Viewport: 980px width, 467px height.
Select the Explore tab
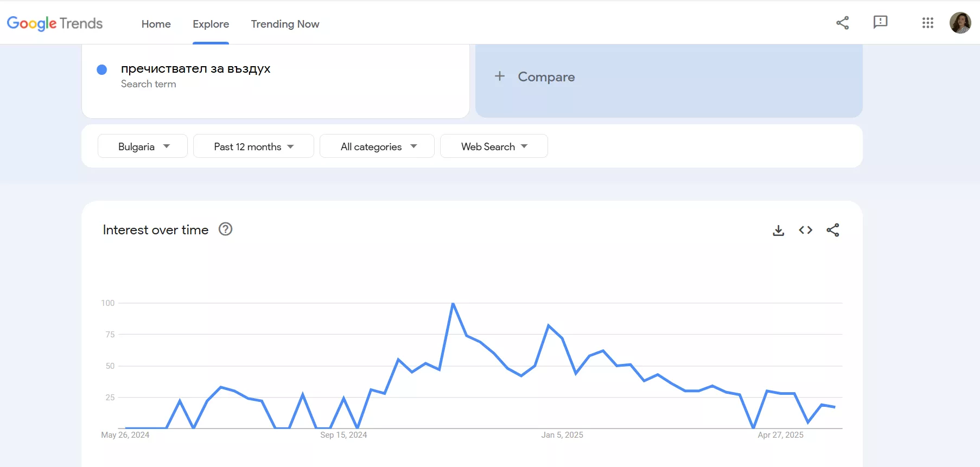point(211,24)
